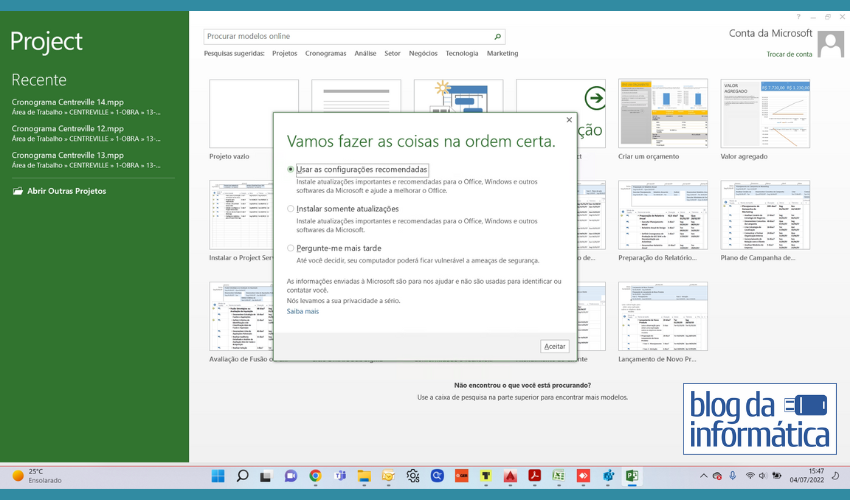Open taskbar Search magnifier
This screenshot has height=500, width=850.
[242, 476]
